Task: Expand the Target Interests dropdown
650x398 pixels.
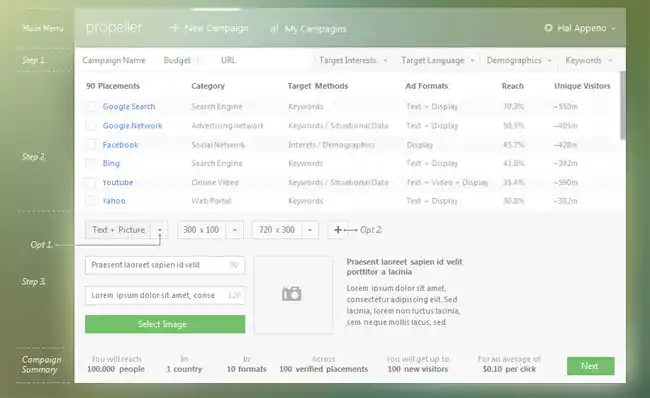Action: pos(353,60)
